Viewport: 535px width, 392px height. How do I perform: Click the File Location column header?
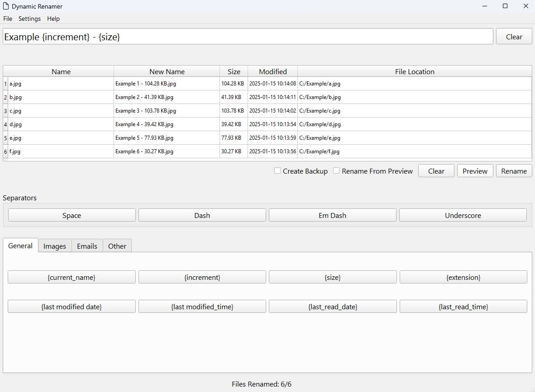point(415,71)
